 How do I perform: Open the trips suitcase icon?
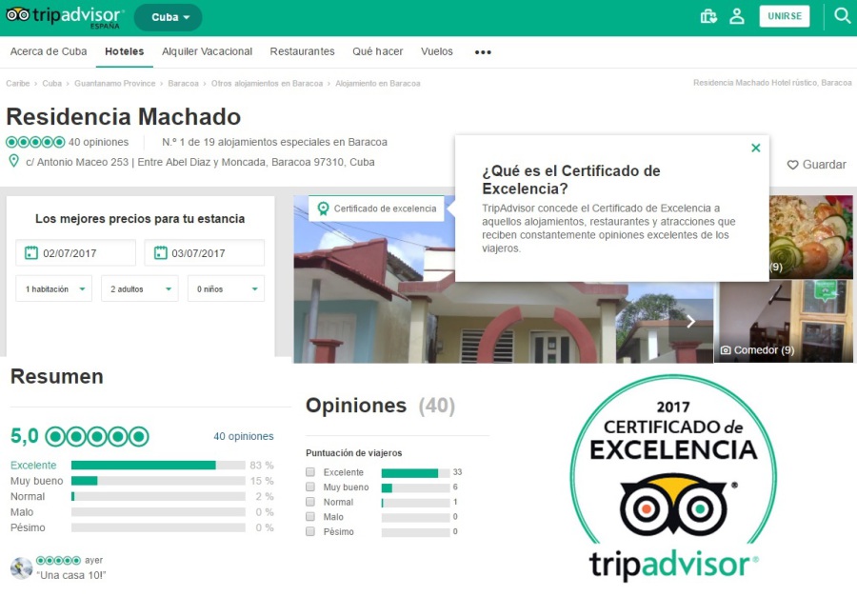(708, 16)
